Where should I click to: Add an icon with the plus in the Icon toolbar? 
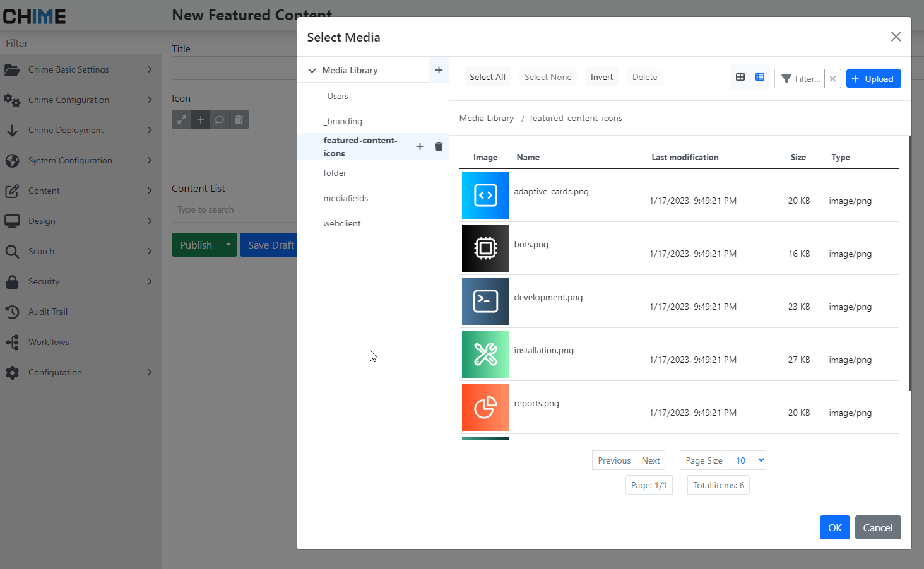click(x=200, y=119)
